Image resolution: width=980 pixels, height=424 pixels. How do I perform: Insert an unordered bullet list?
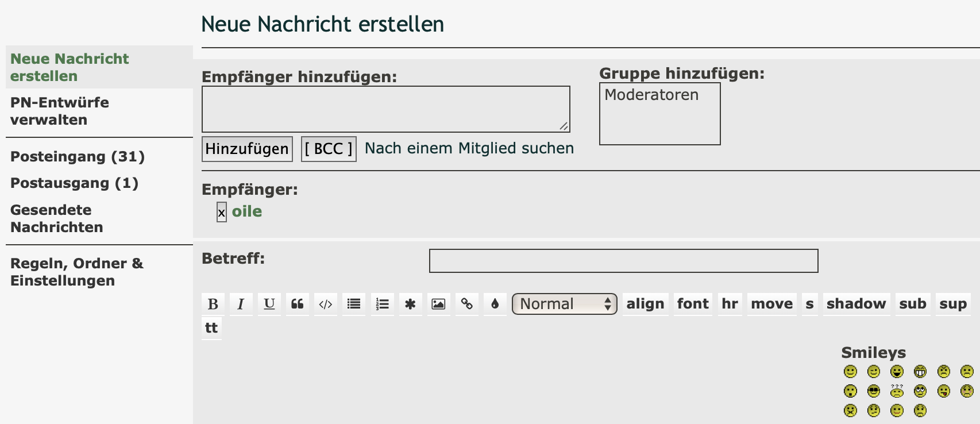coord(354,304)
